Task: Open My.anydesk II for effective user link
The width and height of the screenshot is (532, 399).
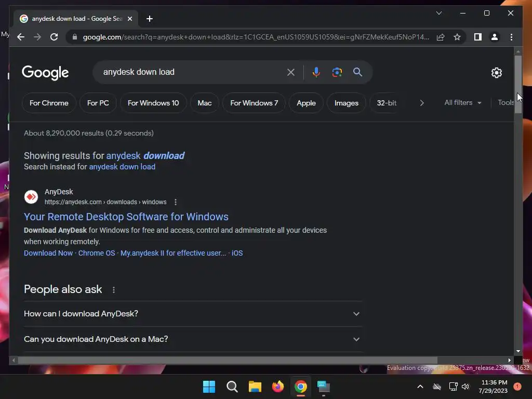Action: pos(173,253)
